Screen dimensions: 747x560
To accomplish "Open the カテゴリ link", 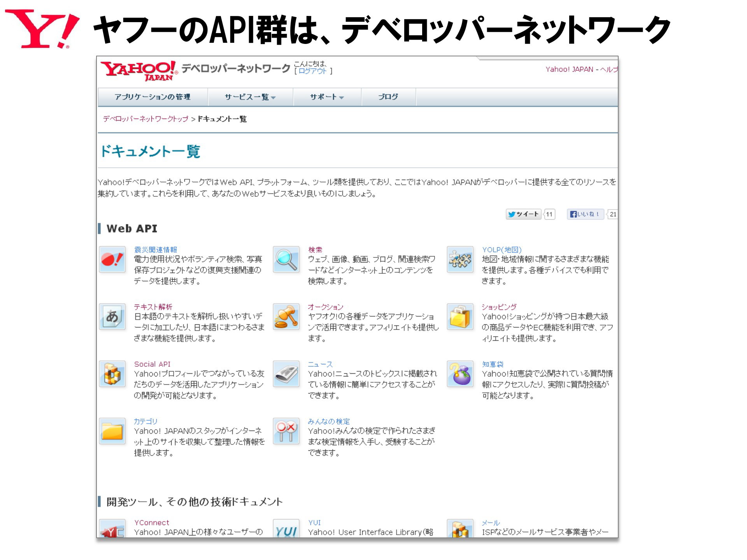I will (x=146, y=421).
